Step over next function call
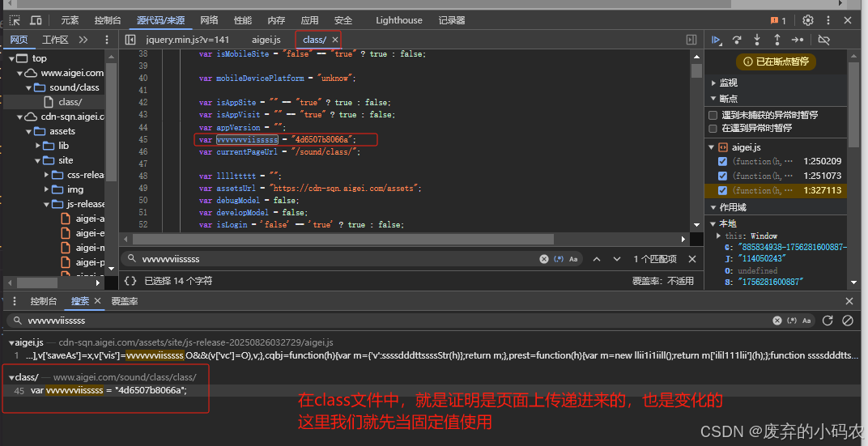The image size is (868, 446). (737, 40)
